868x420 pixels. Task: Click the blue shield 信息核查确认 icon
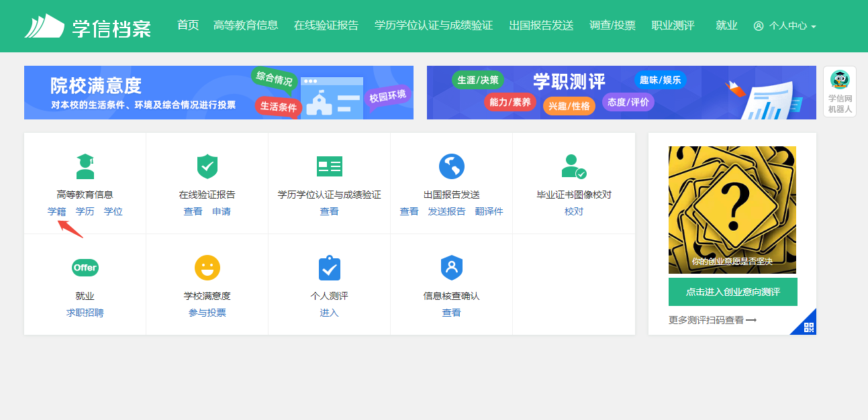[x=452, y=268]
